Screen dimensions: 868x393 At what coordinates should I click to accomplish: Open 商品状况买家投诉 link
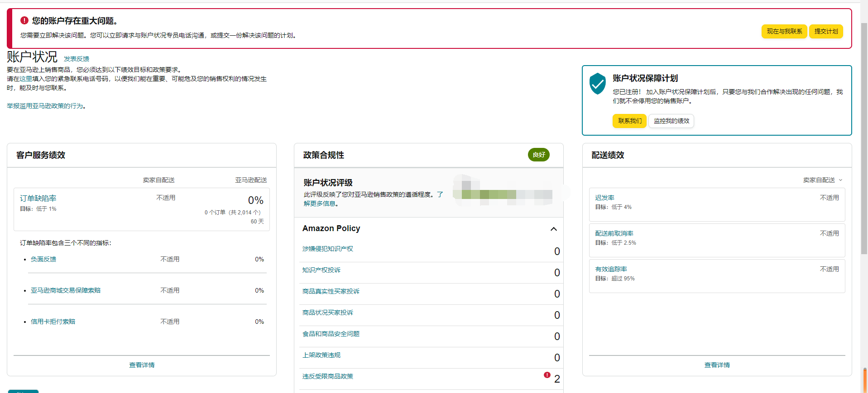click(x=328, y=313)
